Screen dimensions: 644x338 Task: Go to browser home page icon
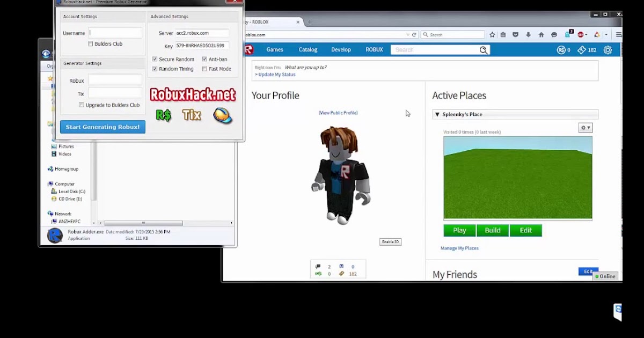point(541,34)
